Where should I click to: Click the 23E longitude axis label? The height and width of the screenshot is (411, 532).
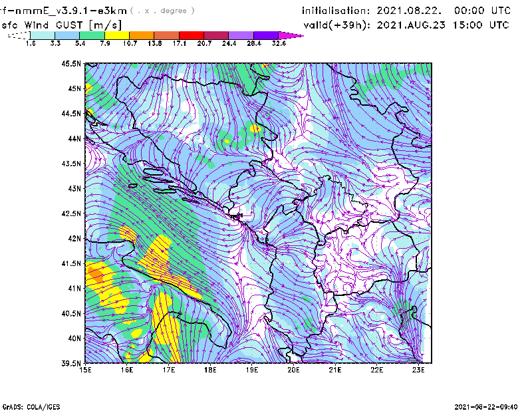pos(419,370)
